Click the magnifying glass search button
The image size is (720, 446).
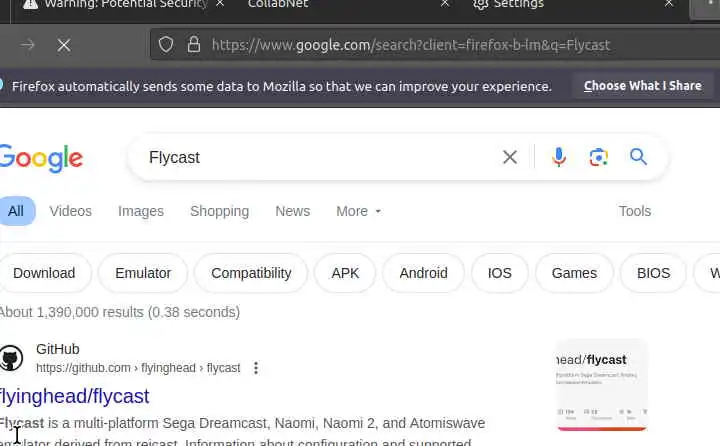[x=638, y=157]
